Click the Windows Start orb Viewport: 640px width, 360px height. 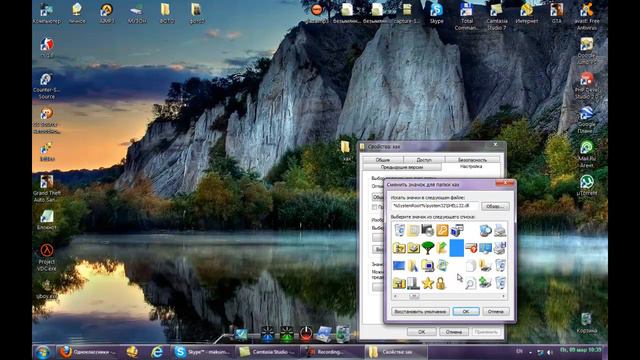pos(43,352)
